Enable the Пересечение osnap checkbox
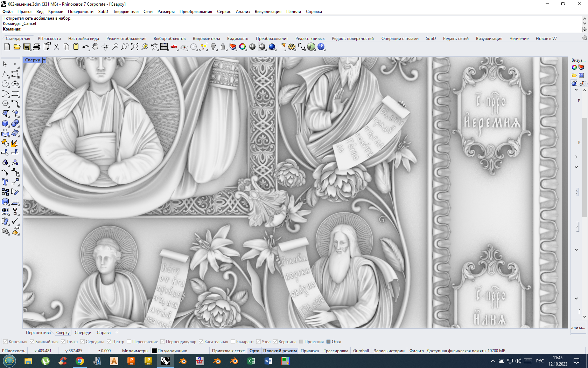Image resolution: width=588 pixels, height=368 pixels. click(129, 342)
